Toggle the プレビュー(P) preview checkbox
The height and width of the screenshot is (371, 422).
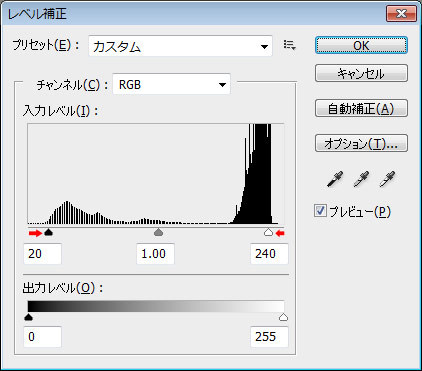(x=320, y=211)
